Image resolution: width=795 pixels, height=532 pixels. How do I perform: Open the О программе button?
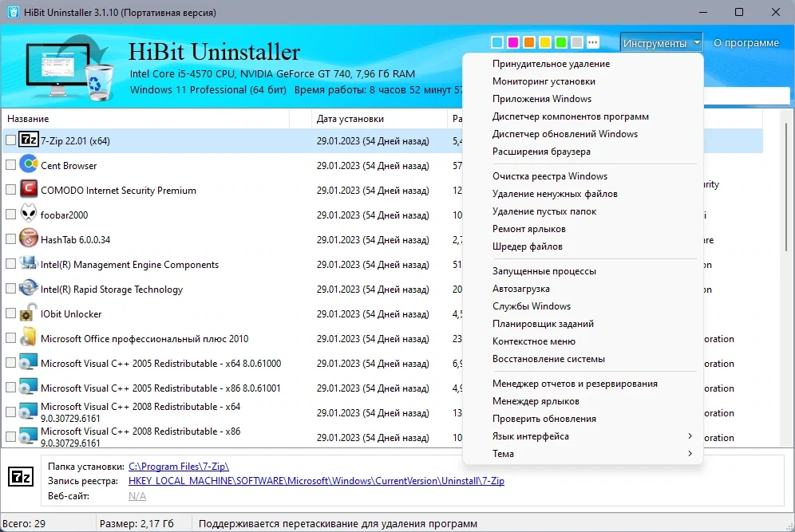pos(746,43)
